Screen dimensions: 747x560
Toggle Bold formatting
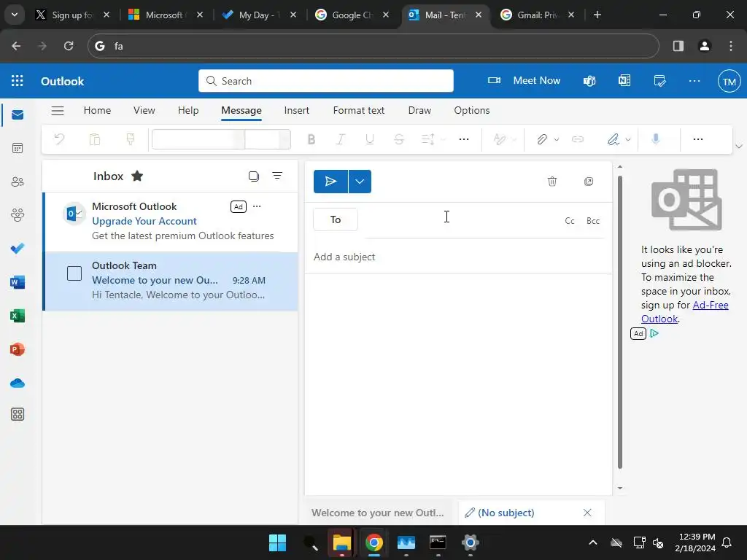(x=311, y=139)
